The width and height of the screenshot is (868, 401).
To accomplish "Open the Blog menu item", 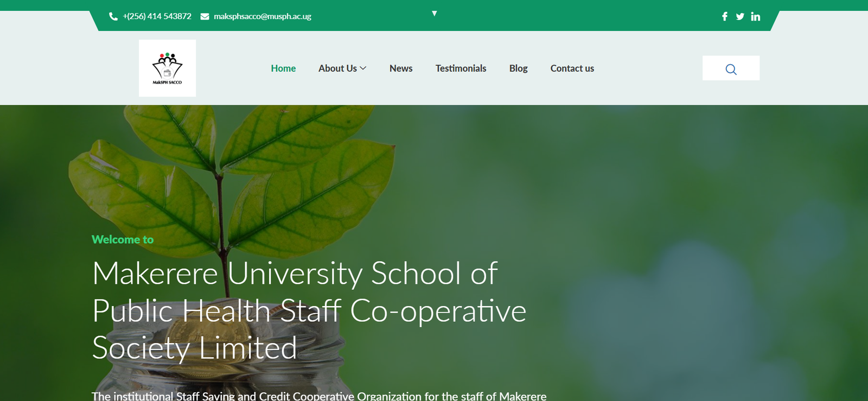I will (x=518, y=68).
